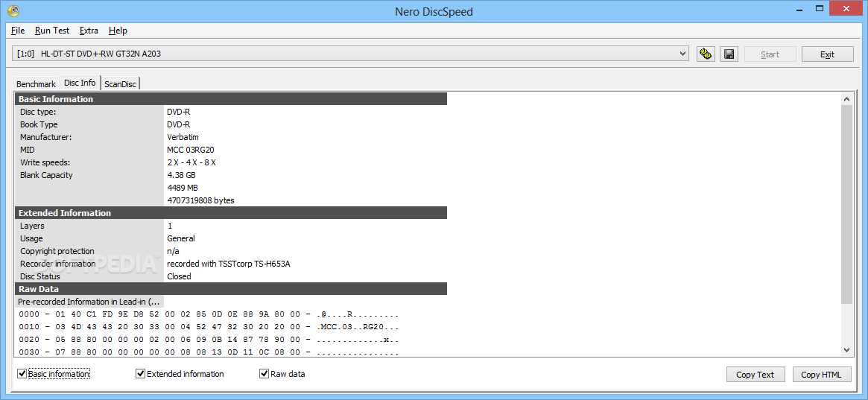The height and width of the screenshot is (400, 868).
Task: Select the MID value MCC 03RG20
Action: [191, 150]
